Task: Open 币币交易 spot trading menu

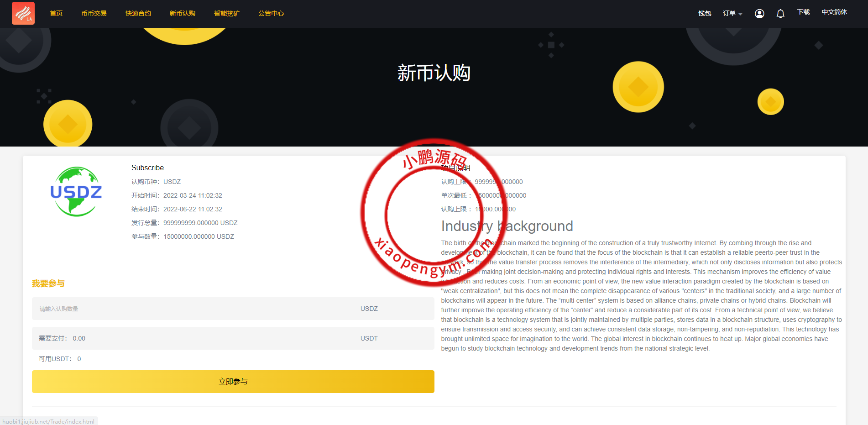Action: coord(94,14)
